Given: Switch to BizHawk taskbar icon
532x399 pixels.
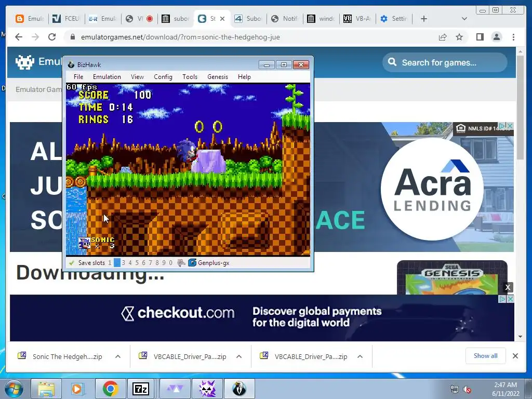Looking at the screenshot, I should [239, 389].
